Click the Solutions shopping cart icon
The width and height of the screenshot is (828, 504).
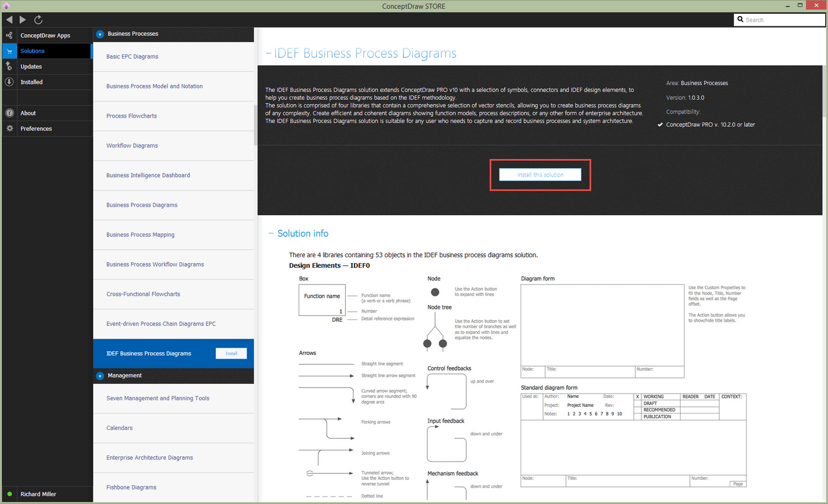[x=9, y=51]
